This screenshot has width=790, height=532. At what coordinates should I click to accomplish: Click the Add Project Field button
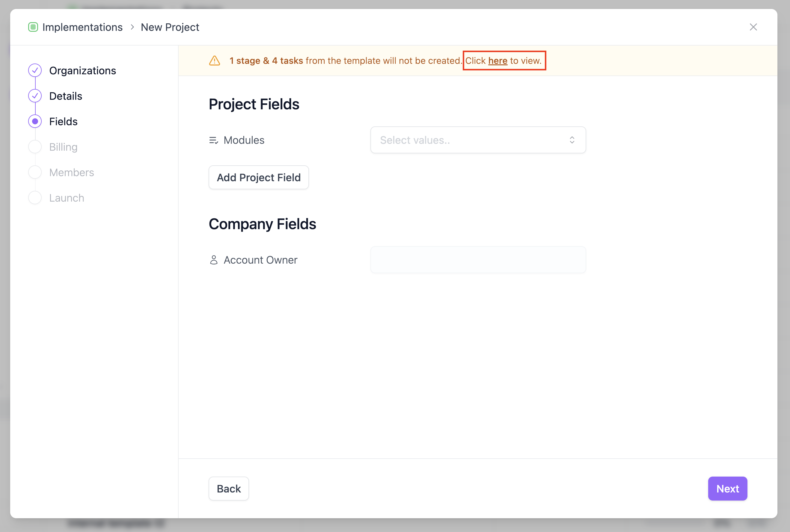coord(259,177)
